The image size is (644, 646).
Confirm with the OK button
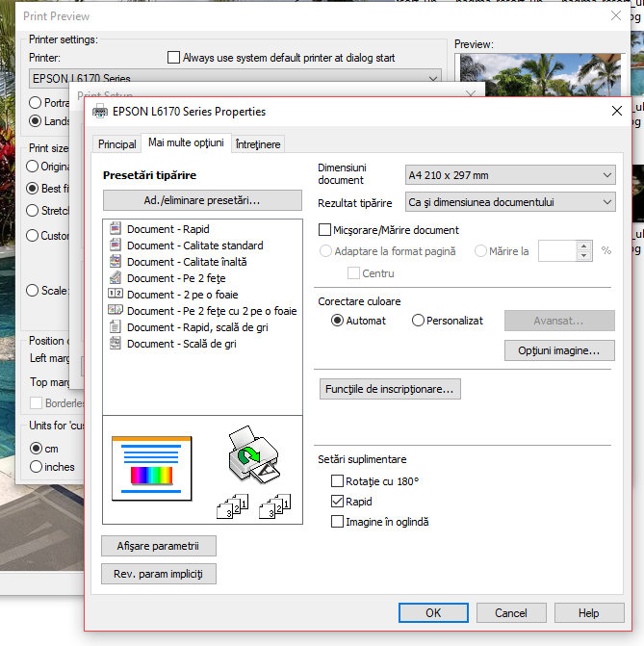(433, 612)
